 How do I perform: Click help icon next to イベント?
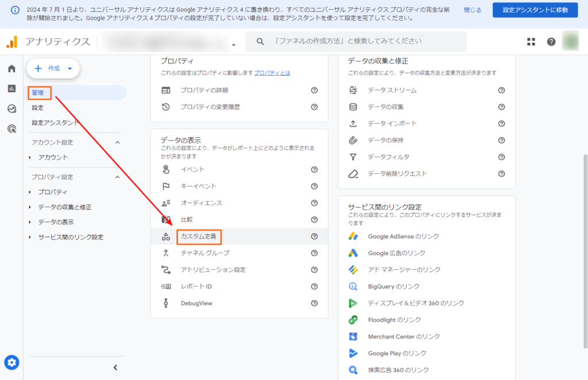314,169
